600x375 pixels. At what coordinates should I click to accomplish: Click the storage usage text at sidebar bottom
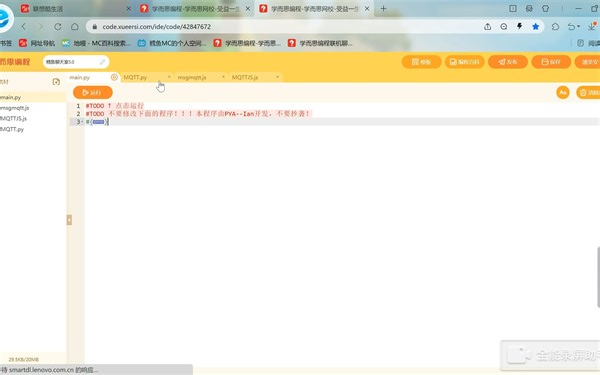(23, 360)
